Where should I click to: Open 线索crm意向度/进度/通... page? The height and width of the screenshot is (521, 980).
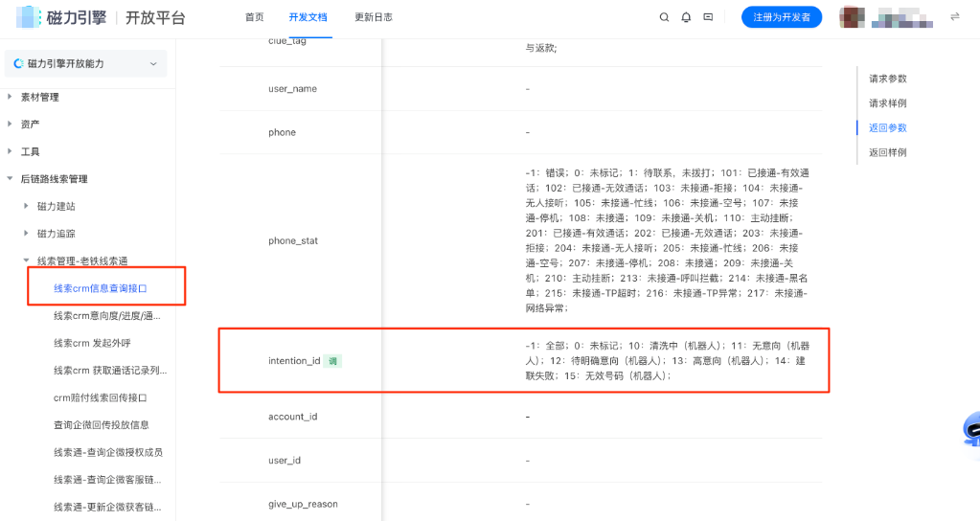coord(107,316)
